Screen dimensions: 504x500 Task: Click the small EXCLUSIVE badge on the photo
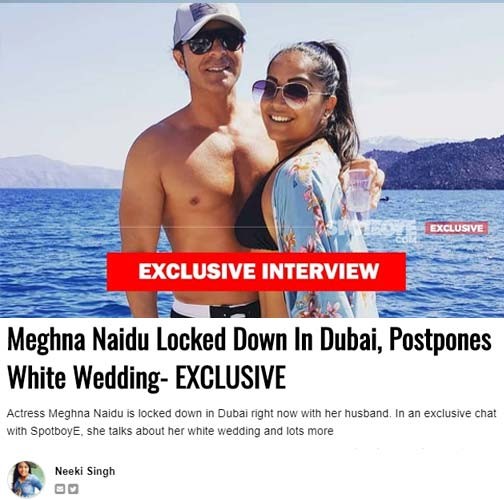(x=457, y=228)
